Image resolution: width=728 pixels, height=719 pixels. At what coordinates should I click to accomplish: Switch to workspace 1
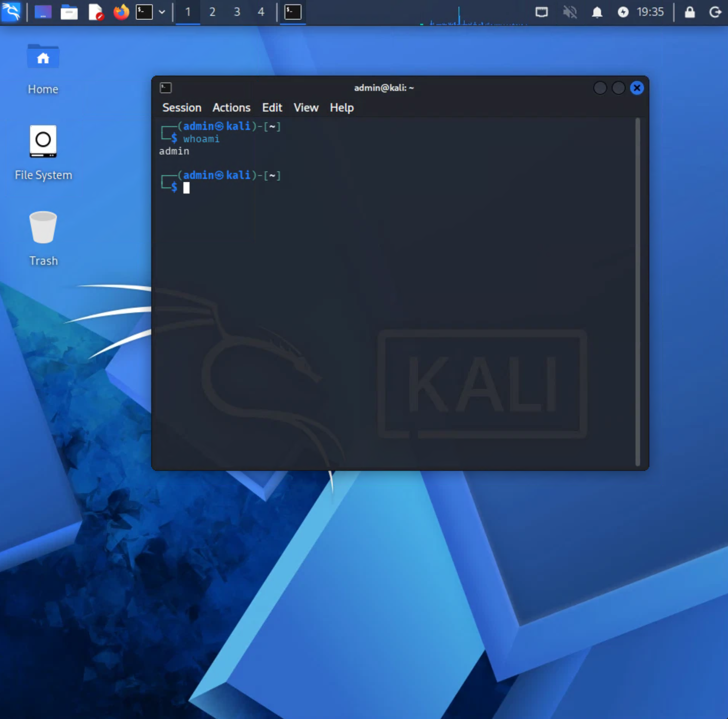(188, 12)
